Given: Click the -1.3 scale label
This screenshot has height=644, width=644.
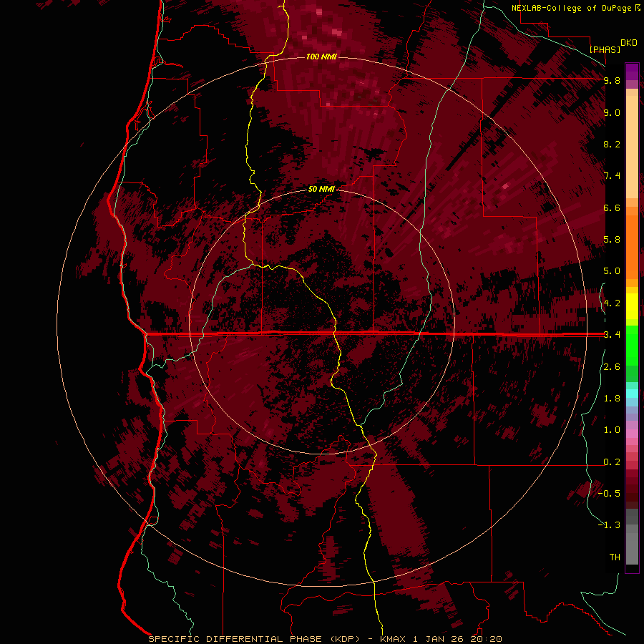Looking at the screenshot, I should tap(609, 525).
